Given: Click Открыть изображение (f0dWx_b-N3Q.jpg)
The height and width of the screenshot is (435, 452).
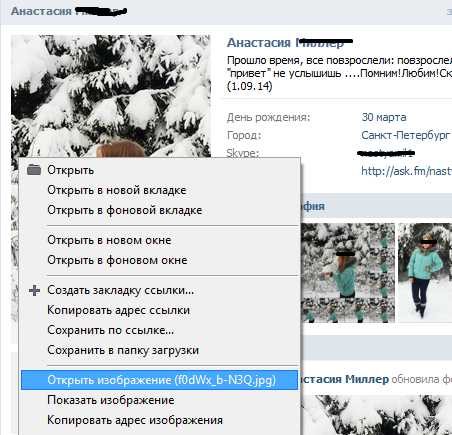Looking at the screenshot, I should 160,380.
